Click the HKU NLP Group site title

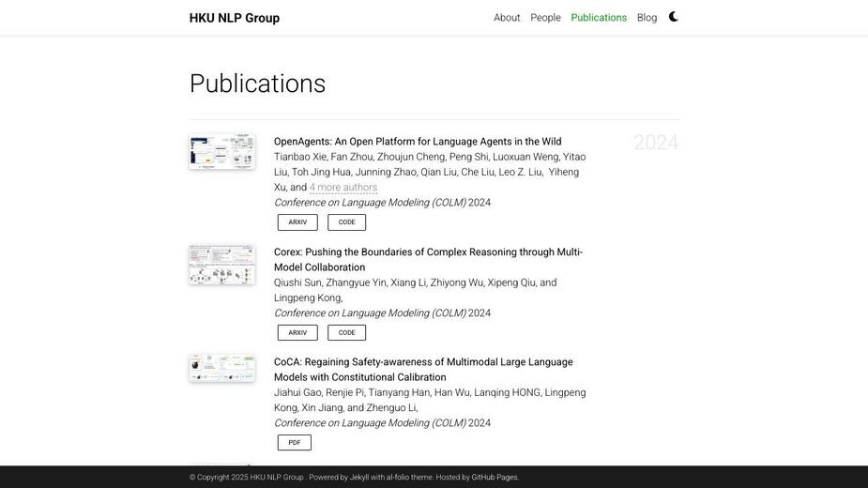coord(235,18)
